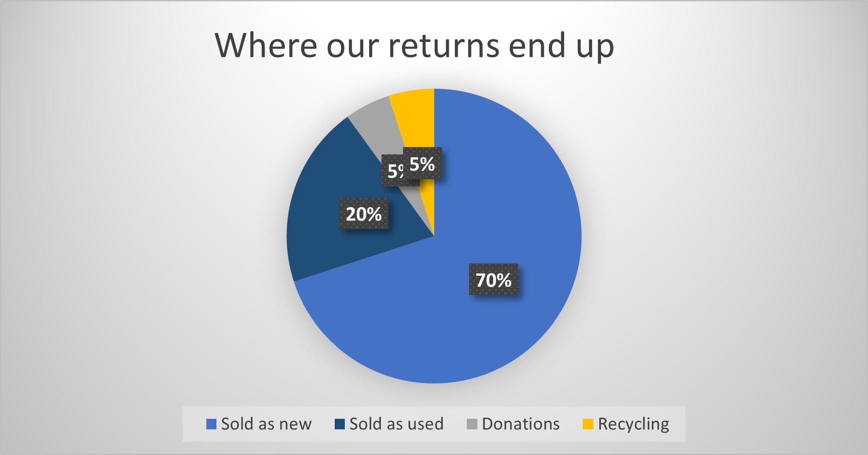Image resolution: width=868 pixels, height=455 pixels.
Task: Click the gray Donations legend swatch
Action: click(472, 424)
